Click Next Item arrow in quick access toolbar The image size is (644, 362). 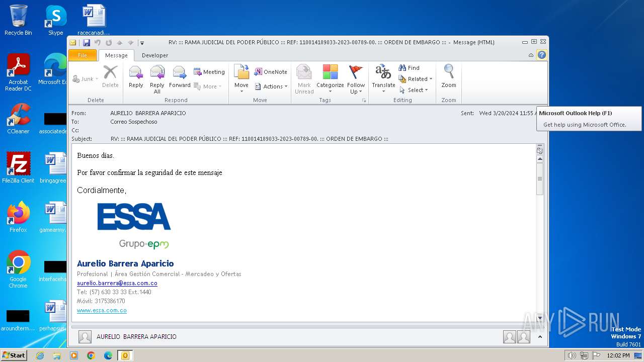pyautogui.click(x=131, y=43)
